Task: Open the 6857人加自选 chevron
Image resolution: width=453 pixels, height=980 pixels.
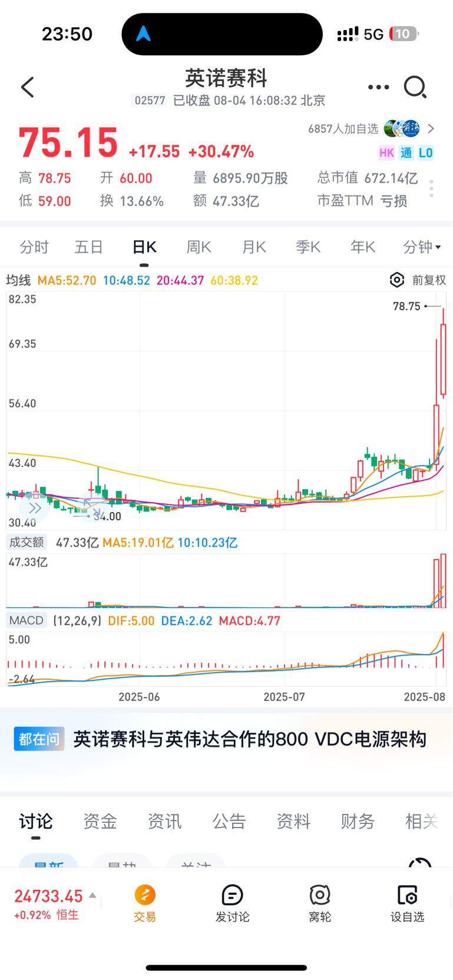Action: click(x=431, y=128)
